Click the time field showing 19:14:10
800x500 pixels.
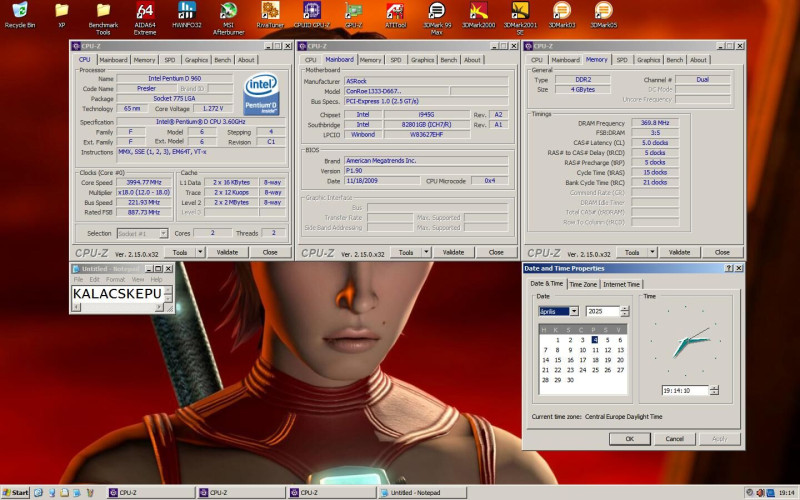685,390
